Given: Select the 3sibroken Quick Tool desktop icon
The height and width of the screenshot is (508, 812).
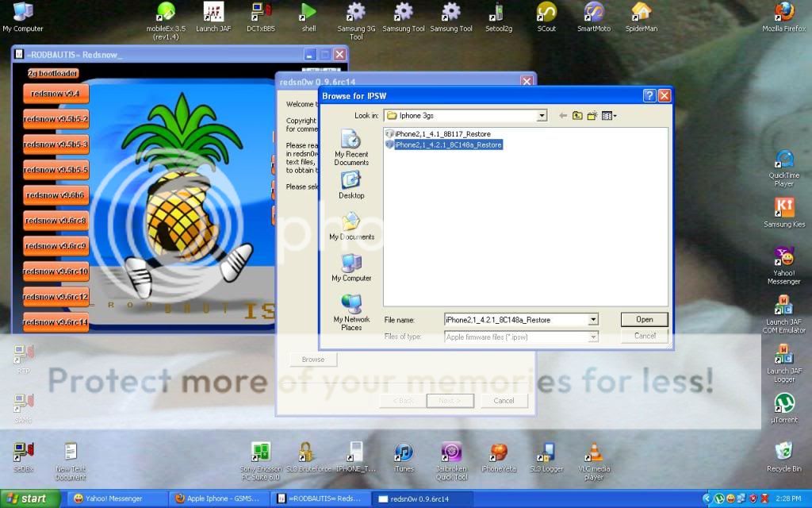Looking at the screenshot, I should (x=451, y=461).
